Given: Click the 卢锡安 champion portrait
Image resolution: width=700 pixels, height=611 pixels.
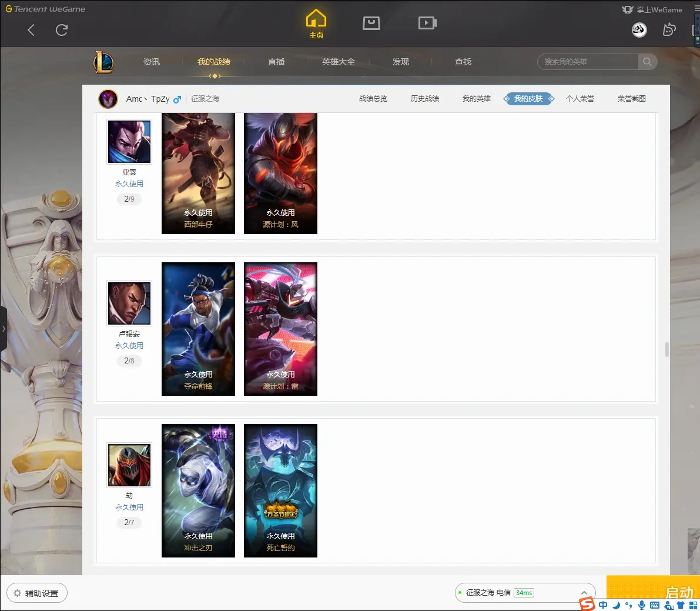Looking at the screenshot, I should 129,303.
